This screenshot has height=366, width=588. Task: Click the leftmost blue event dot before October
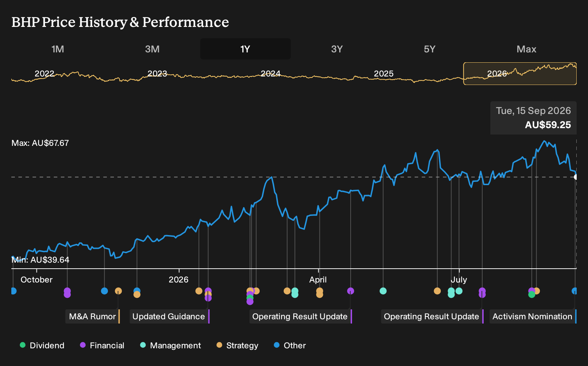tap(13, 291)
